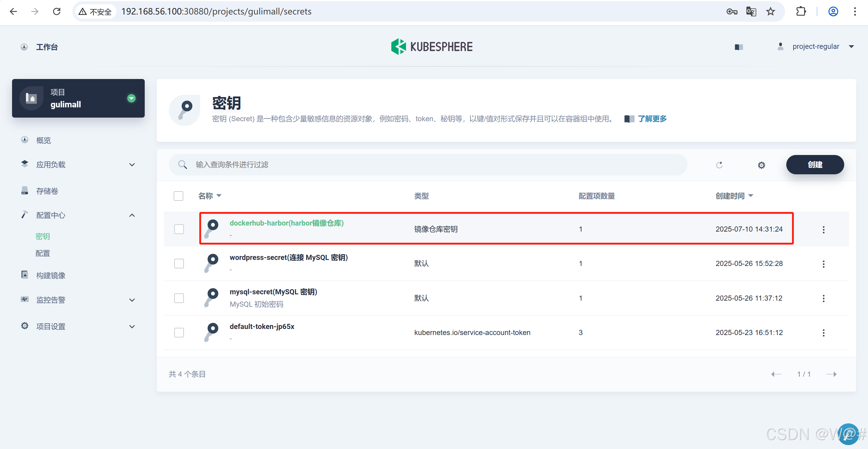Click key icon of wordpress-secret
Viewport: 868px width, 449px height.
click(211, 263)
